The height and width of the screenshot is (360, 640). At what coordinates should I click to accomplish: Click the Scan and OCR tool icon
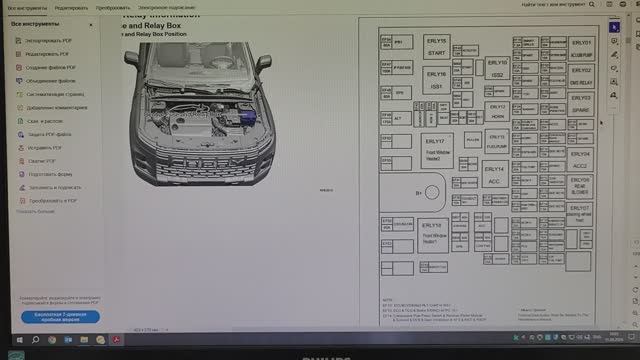click(20, 121)
